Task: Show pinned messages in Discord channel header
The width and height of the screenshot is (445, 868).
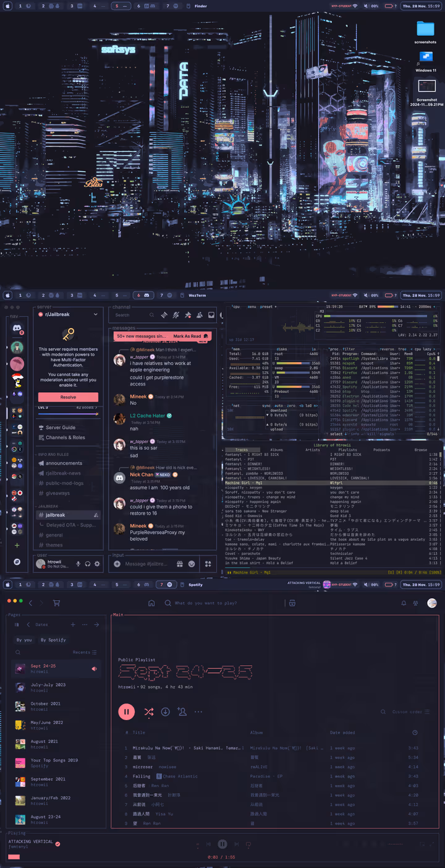Action: tap(188, 315)
